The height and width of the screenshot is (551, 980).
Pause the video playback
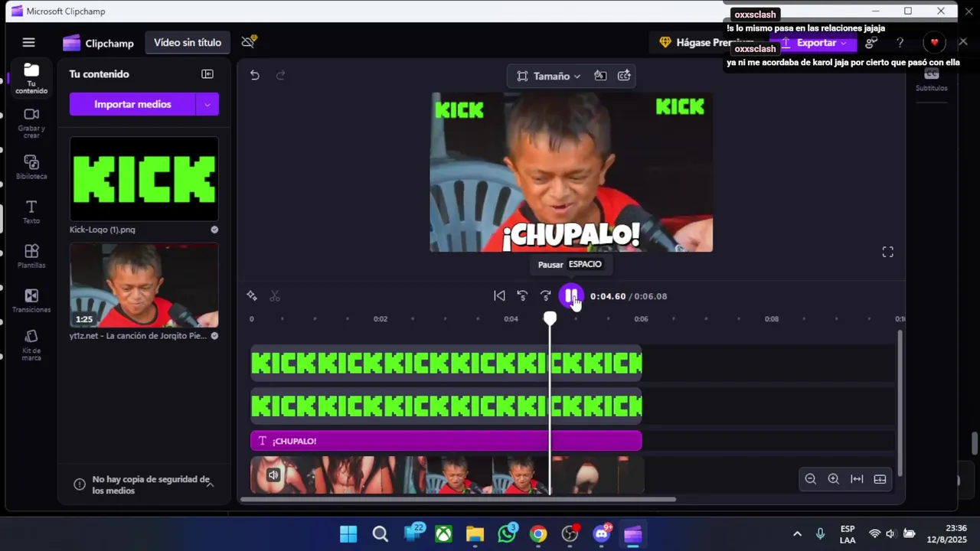pos(571,296)
